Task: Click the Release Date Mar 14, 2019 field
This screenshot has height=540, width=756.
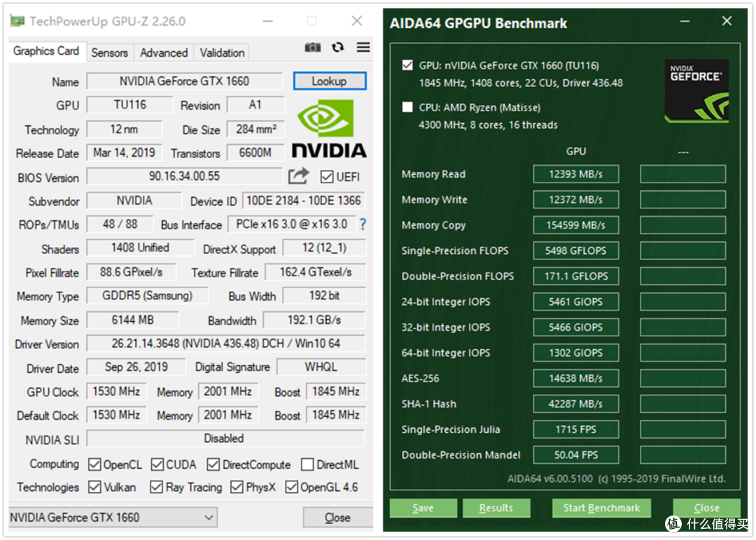Action: point(125,152)
